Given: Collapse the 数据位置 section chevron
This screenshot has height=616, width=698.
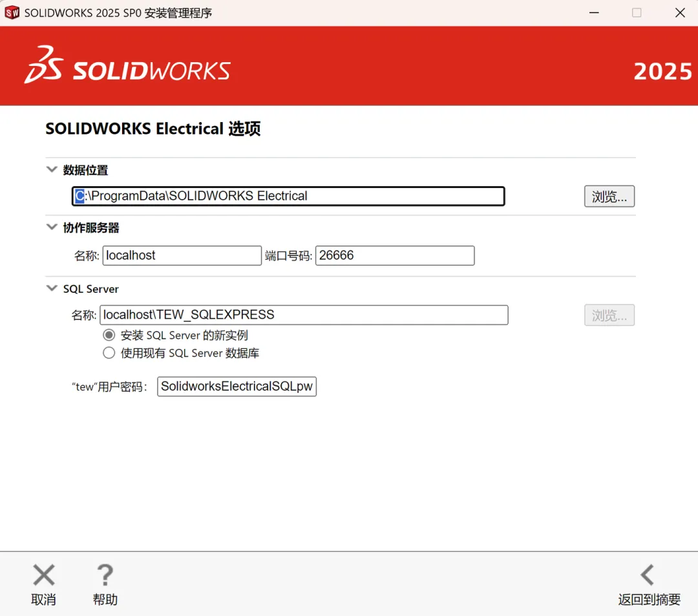Looking at the screenshot, I should click(52, 169).
